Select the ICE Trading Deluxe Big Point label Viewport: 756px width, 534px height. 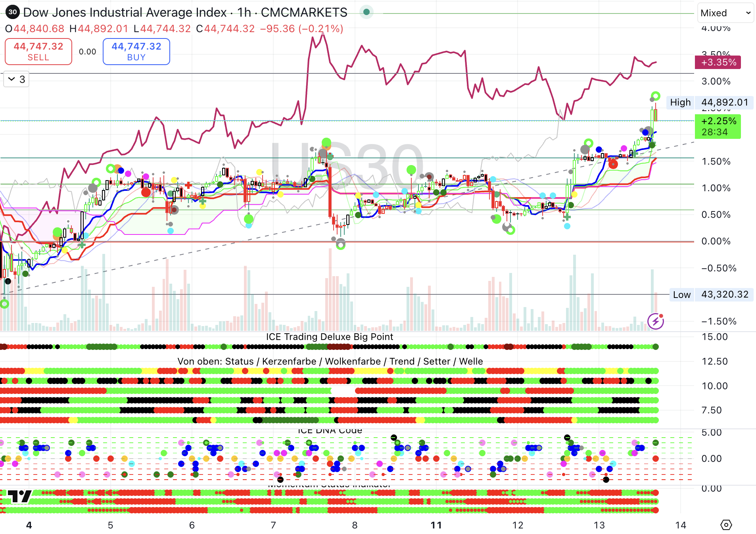pyautogui.click(x=329, y=337)
